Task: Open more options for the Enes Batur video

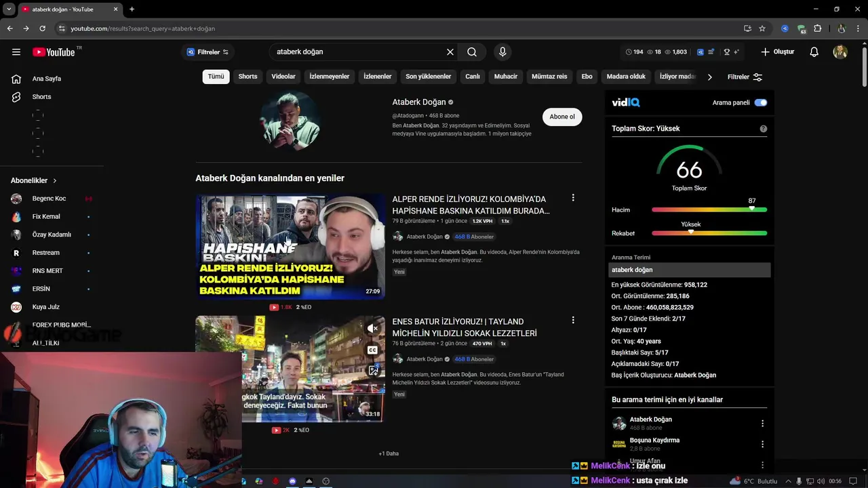Action: pyautogui.click(x=573, y=320)
